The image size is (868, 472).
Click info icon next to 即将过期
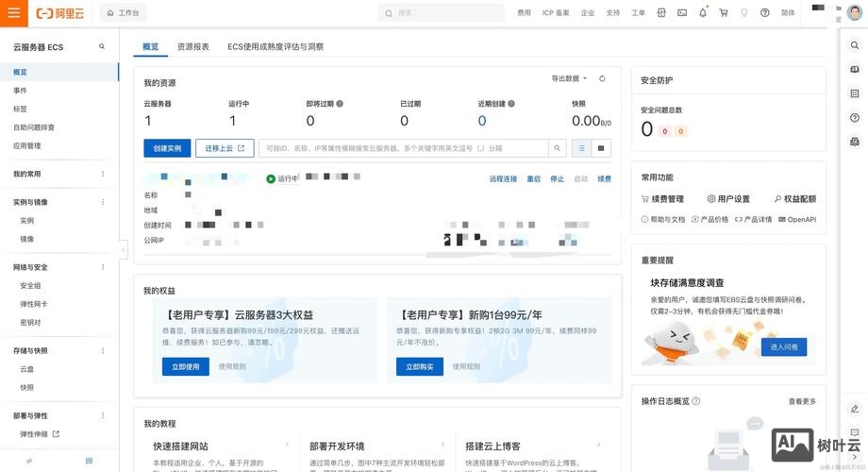pos(340,104)
